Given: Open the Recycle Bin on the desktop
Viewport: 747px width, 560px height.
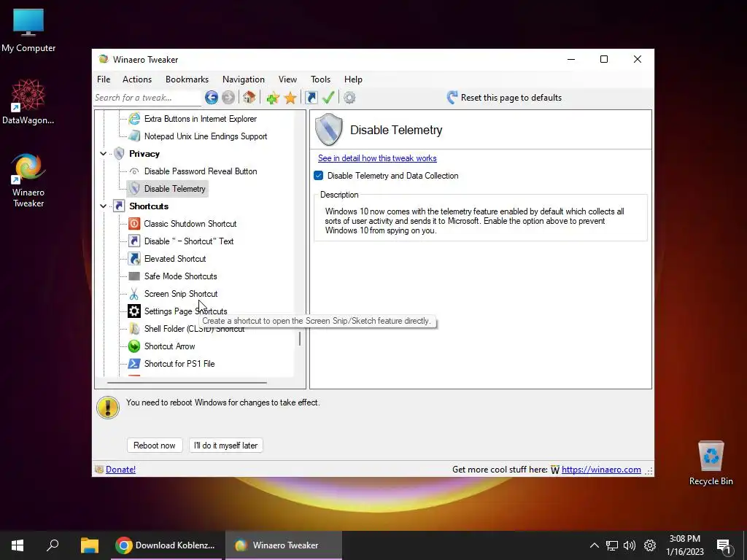Looking at the screenshot, I should 711,462.
